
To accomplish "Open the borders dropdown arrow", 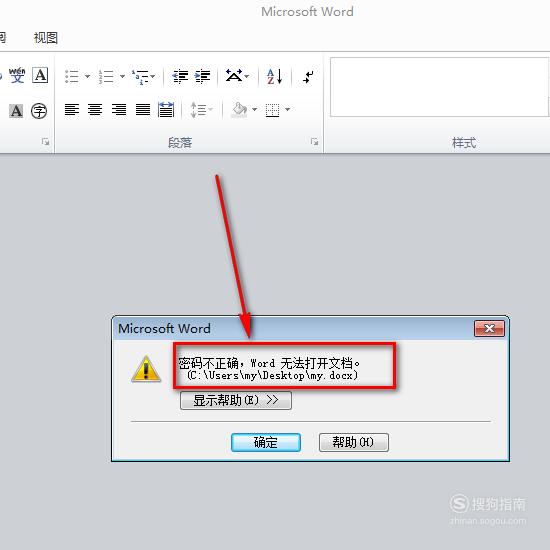I will 288,109.
